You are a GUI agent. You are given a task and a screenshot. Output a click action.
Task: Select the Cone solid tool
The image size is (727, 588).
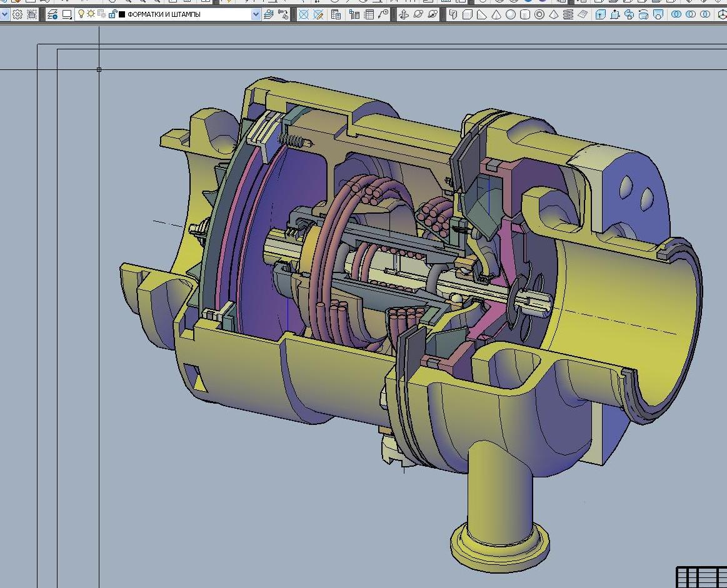pyautogui.click(x=496, y=14)
